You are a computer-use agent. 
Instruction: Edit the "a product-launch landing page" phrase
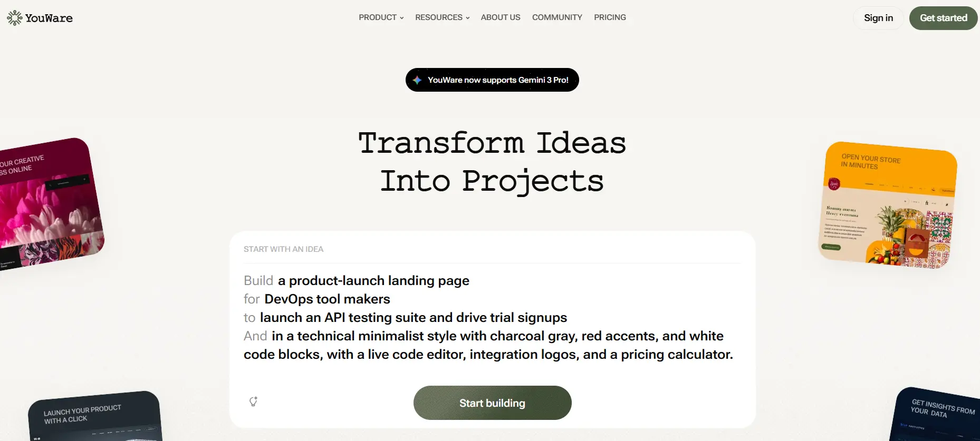[x=373, y=281]
